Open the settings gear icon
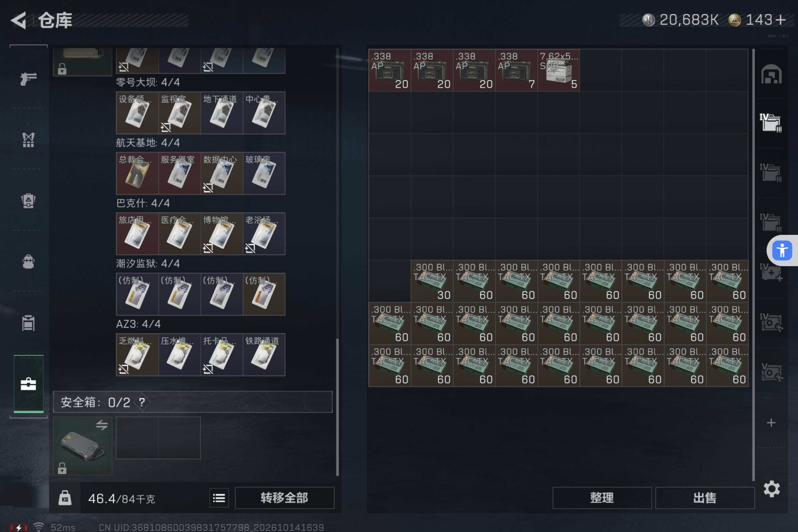798x532 pixels. coord(771,489)
